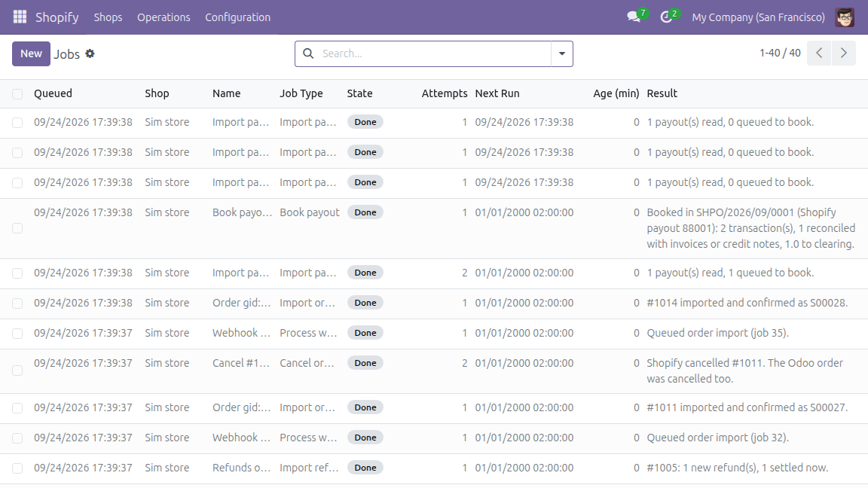868x488 pixels.
Task: Open 'Shopify cancelled #1011' result text
Action: (x=744, y=371)
